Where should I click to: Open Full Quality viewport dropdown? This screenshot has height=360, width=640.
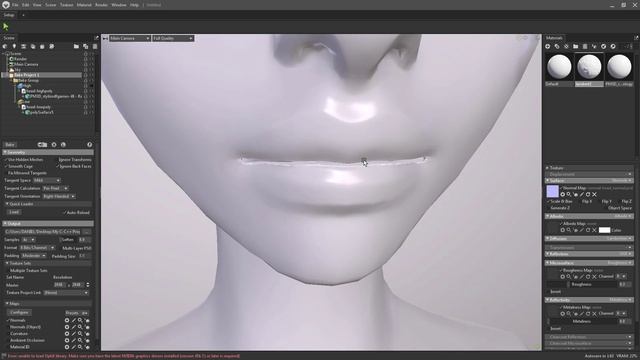pos(173,38)
